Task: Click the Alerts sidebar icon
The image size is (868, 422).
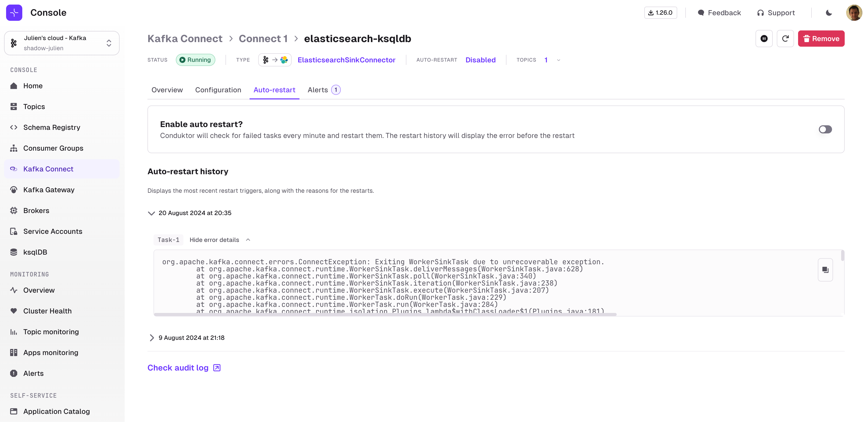Action: [x=14, y=373]
